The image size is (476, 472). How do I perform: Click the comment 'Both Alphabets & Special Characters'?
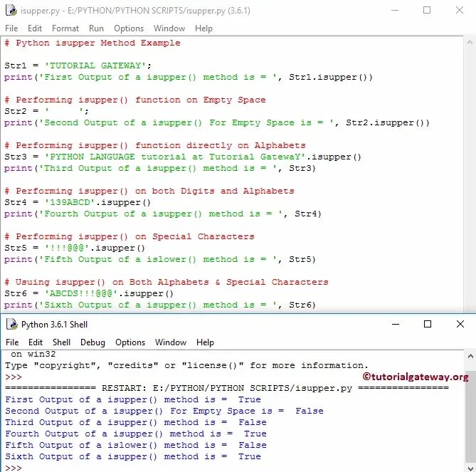166,282
